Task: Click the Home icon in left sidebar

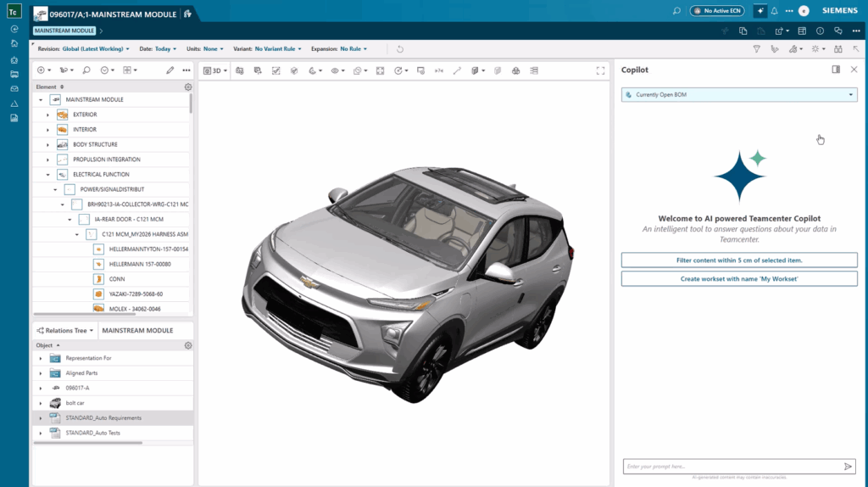Action: pos(14,42)
